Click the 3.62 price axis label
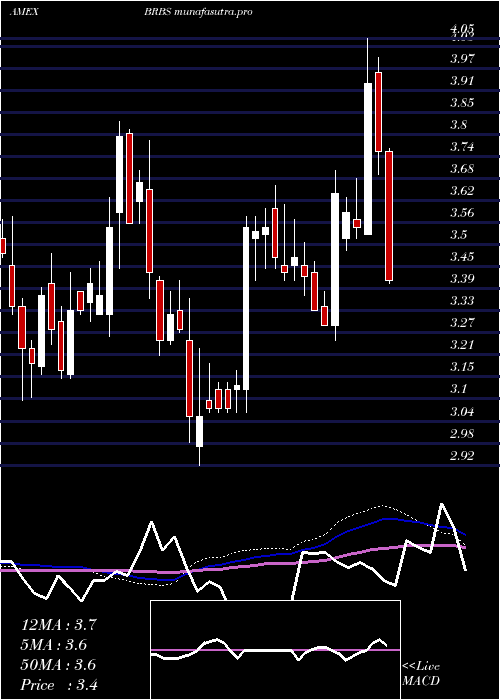This screenshot has height=700, width=500. pyautogui.click(x=462, y=191)
